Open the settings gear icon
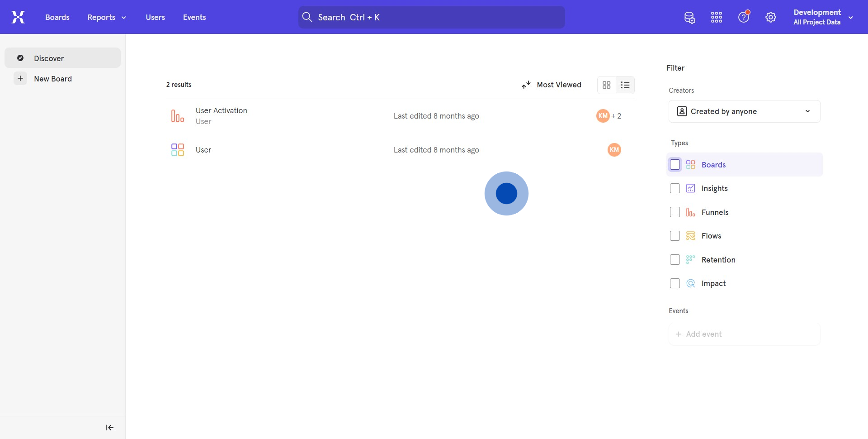The image size is (868, 439). (x=771, y=18)
